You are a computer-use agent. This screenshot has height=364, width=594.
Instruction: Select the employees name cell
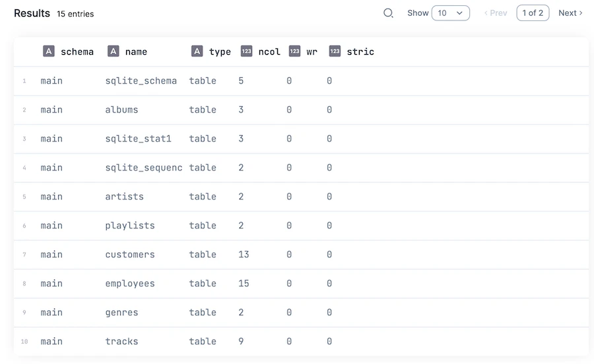(x=130, y=284)
